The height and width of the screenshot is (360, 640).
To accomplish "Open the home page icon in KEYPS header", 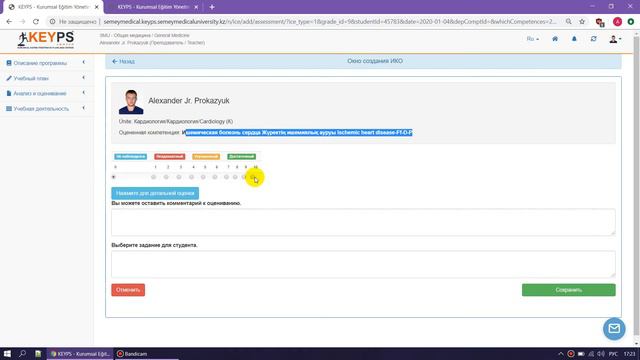I will [x=555, y=39].
